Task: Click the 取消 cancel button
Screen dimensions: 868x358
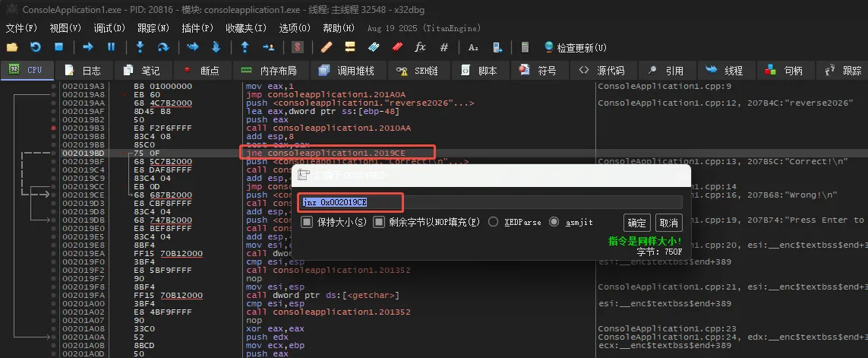Action: point(669,223)
